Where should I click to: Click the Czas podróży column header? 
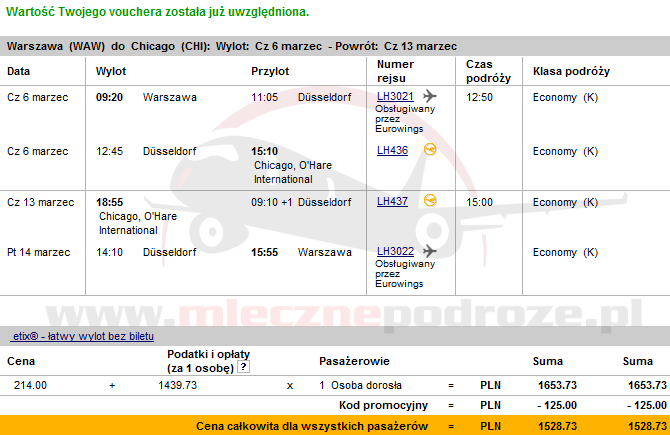[488, 71]
